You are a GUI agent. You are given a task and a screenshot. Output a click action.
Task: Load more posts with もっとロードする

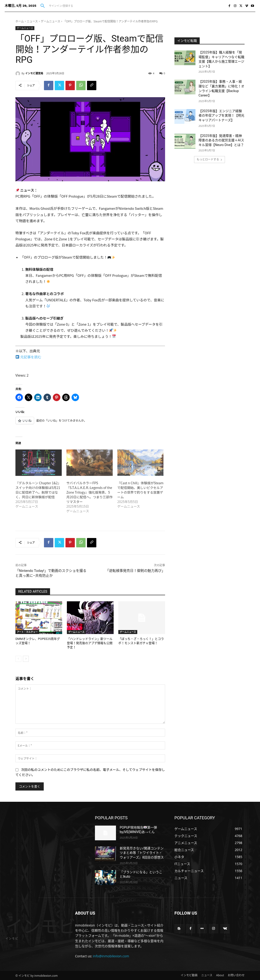[x=209, y=159]
